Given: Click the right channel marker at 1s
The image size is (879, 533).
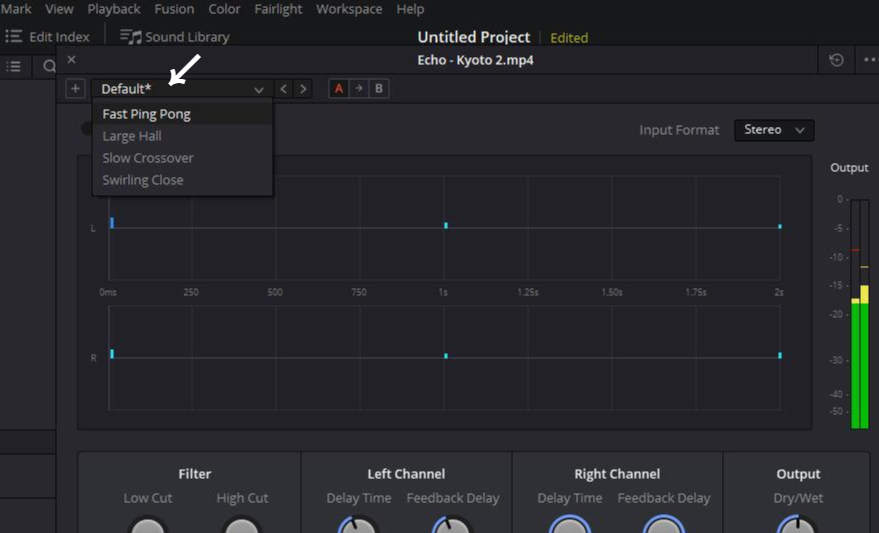Looking at the screenshot, I should [x=446, y=356].
